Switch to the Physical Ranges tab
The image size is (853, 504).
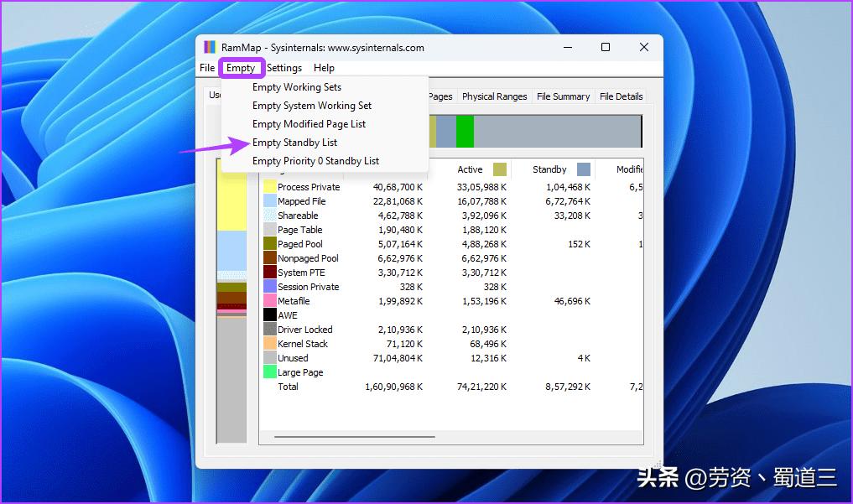[x=494, y=96]
